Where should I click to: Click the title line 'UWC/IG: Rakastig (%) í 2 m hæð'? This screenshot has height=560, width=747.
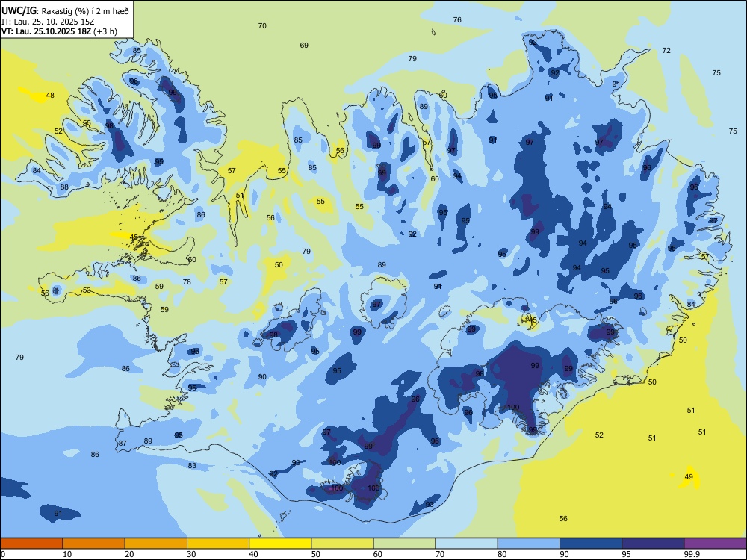click(x=65, y=10)
